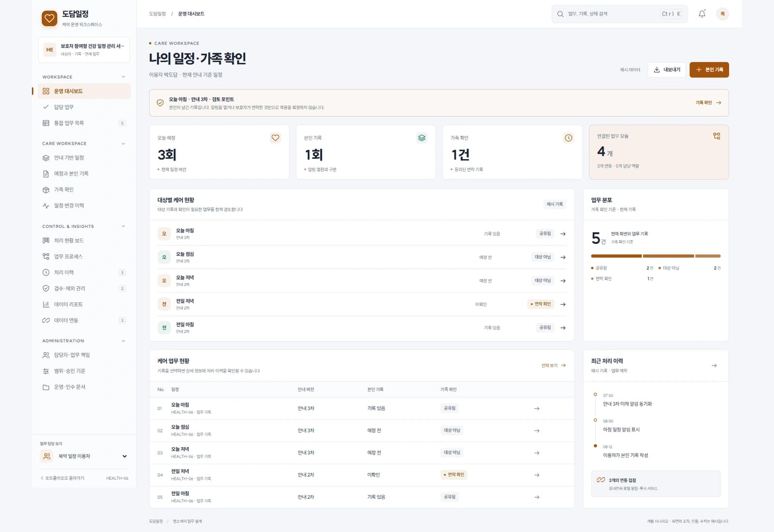This screenshot has width=774, height=532.
Task: Follow the 기록 확인 link in banner
Action: 708,103
